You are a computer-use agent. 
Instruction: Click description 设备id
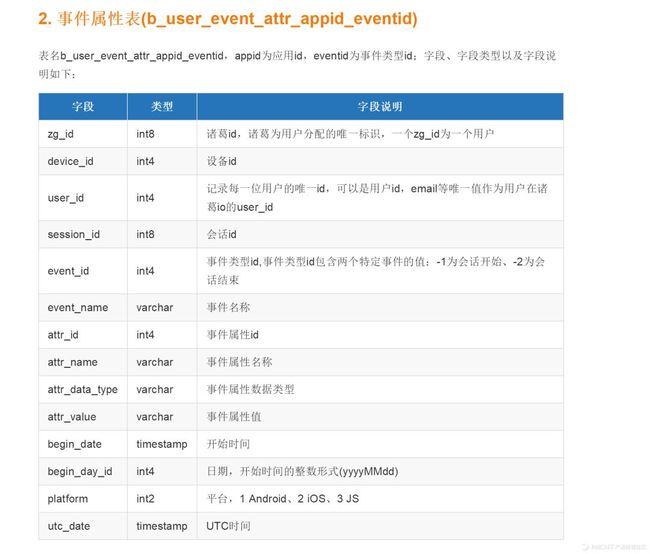pos(222,161)
